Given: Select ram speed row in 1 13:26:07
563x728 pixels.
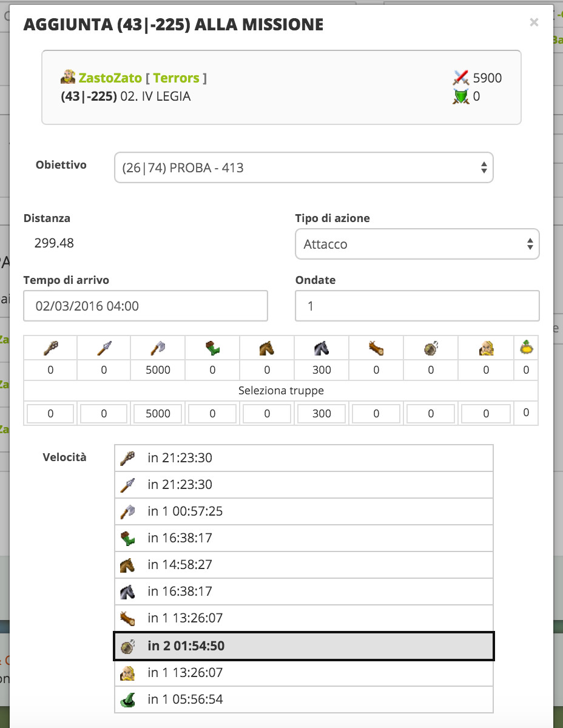Looking at the screenshot, I should [303, 618].
